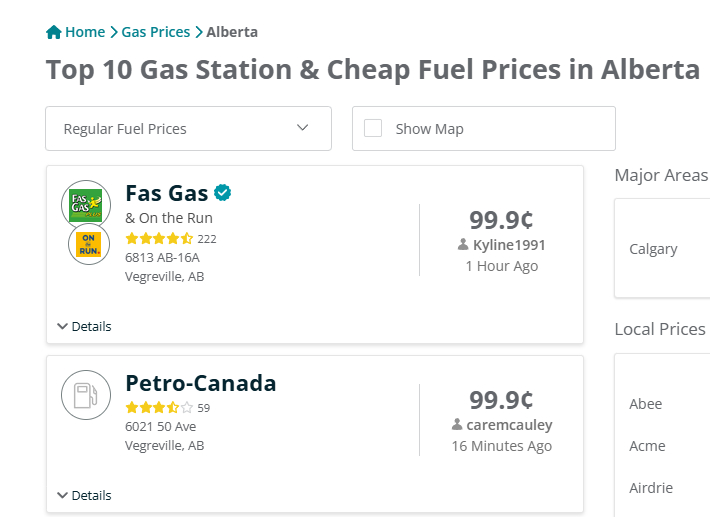Open the Regular Fuel Prices dropdown
This screenshot has width=710, height=517.
pos(188,128)
